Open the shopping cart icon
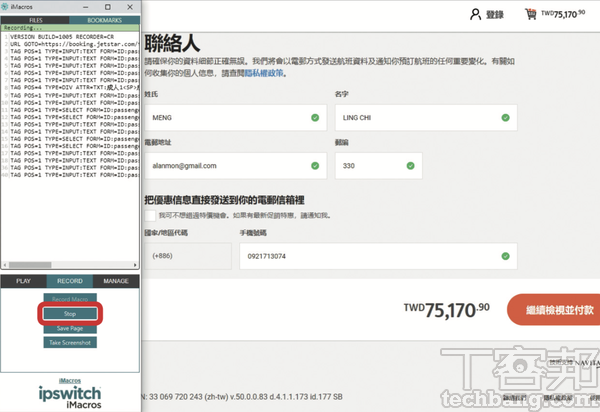This screenshot has width=600, height=412. click(x=530, y=14)
